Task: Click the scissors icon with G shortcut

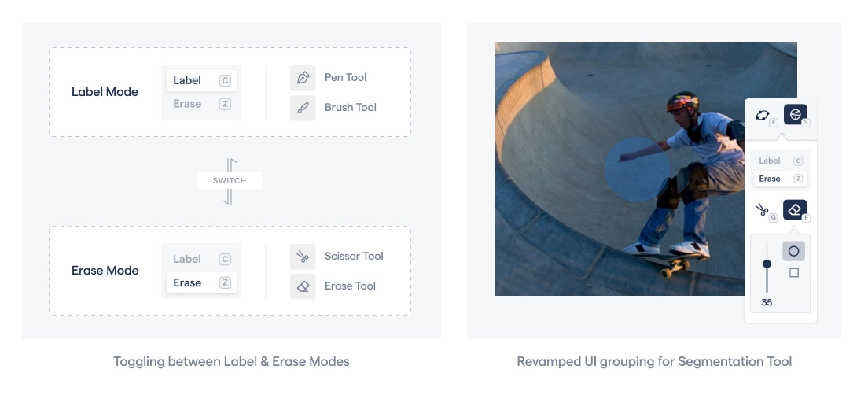Action: pos(763,210)
